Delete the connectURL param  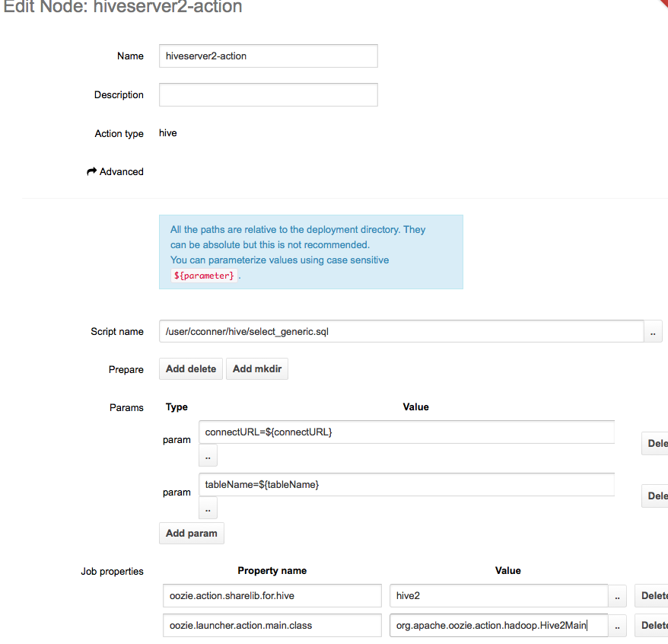[x=655, y=443]
